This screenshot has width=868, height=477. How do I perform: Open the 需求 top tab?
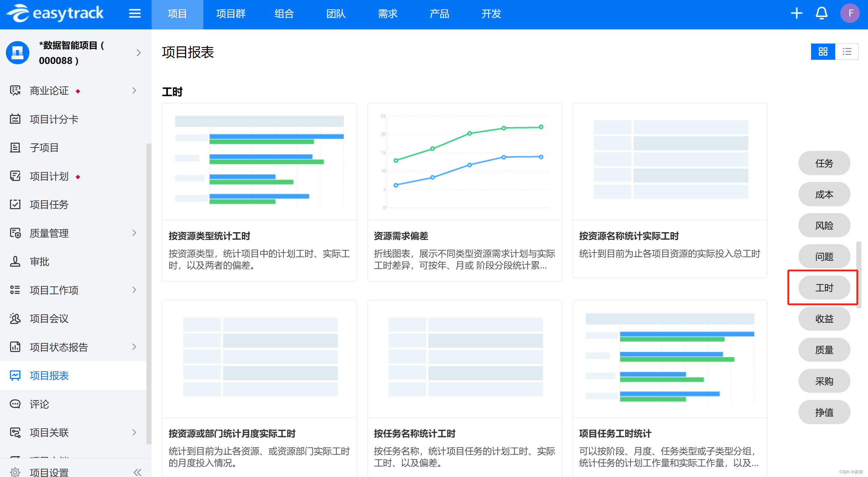click(x=388, y=14)
